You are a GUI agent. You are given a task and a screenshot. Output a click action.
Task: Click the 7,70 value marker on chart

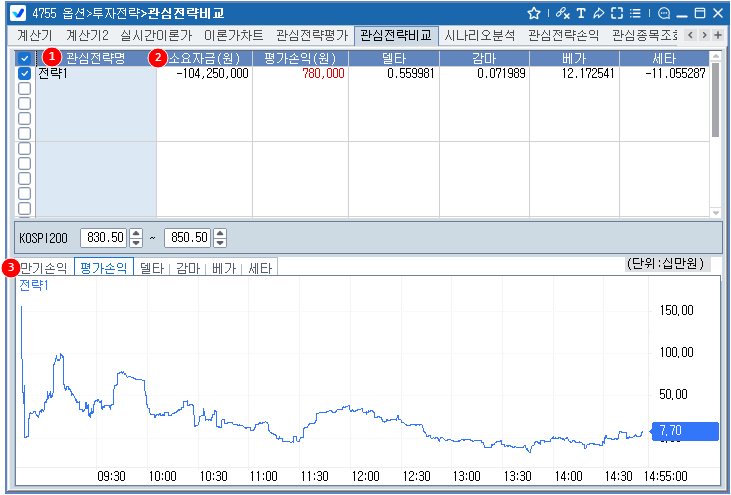pyautogui.click(x=684, y=431)
